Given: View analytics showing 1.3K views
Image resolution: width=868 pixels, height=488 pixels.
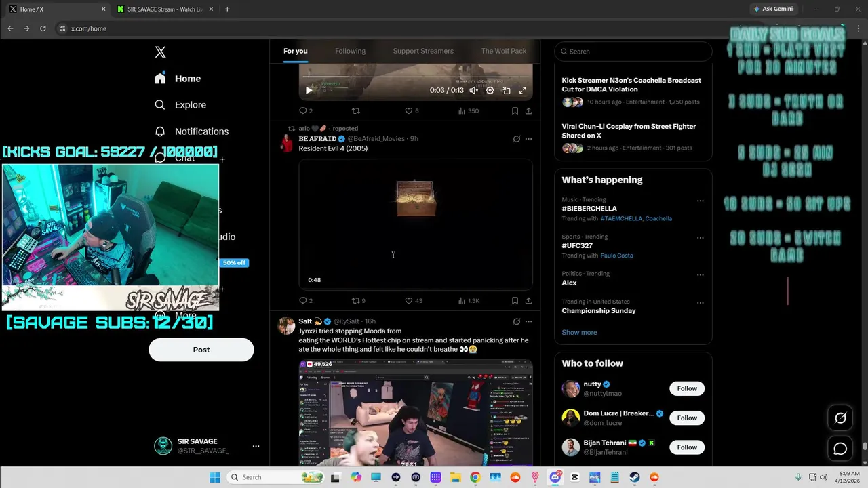Looking at the screenshot, I should tap(469, 300).
